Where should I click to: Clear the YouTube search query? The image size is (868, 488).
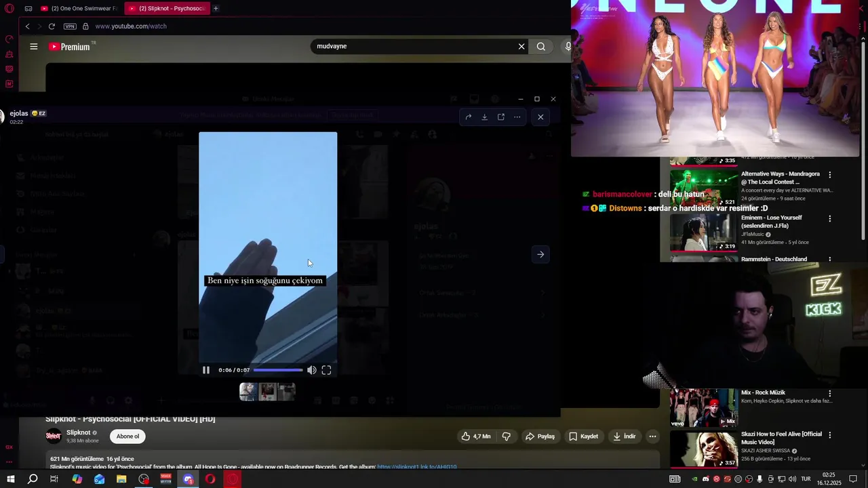coord(521,47)
